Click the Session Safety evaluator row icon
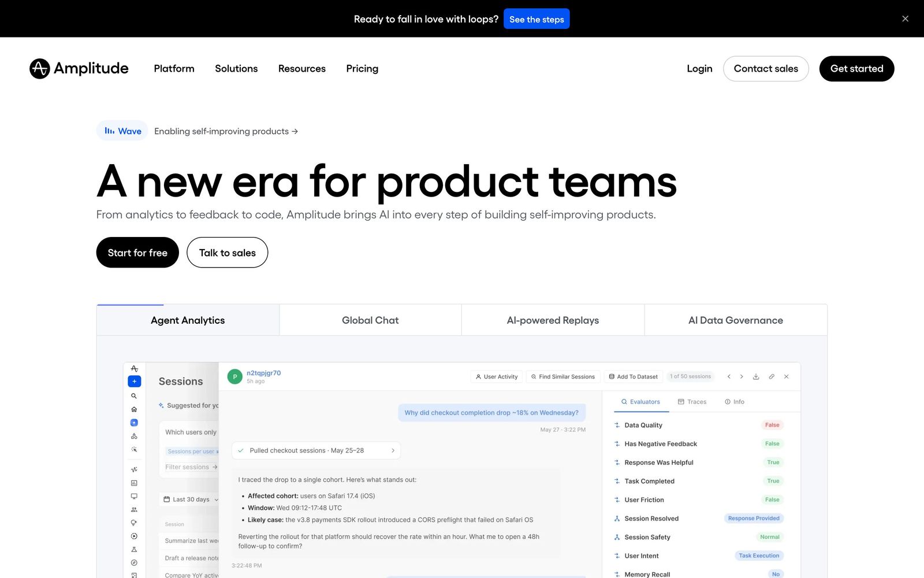 pos(617,537)
